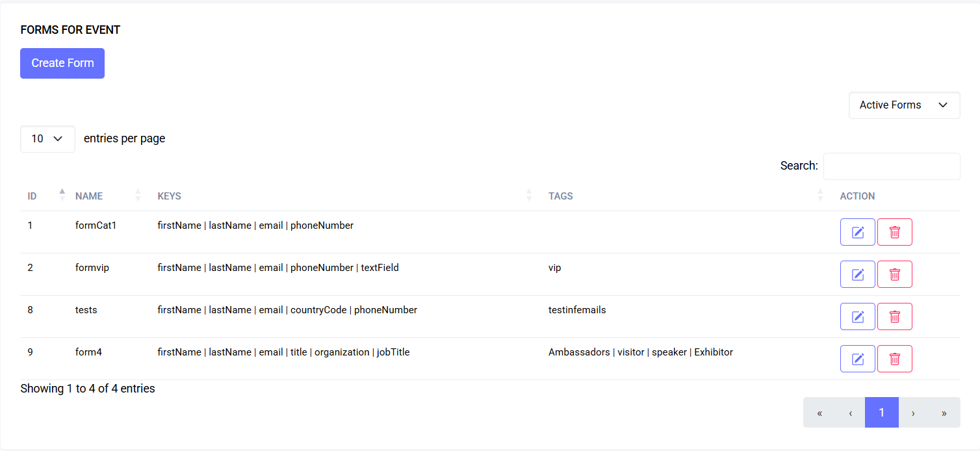
Task: Edit the formCat1 form
Action: 857,231
